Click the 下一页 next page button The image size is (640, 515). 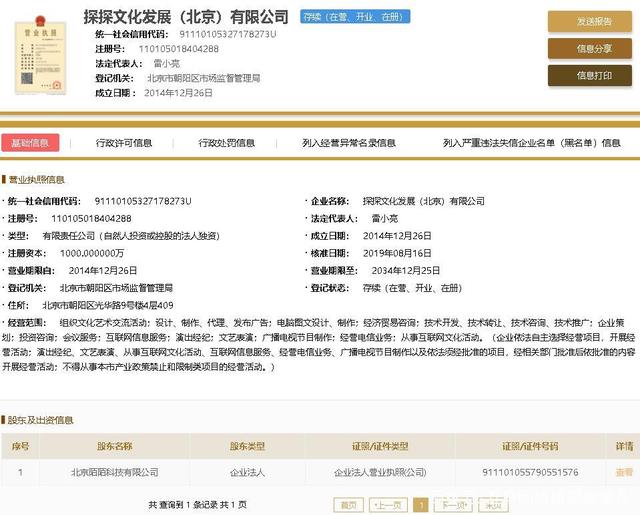coord(453,505)
